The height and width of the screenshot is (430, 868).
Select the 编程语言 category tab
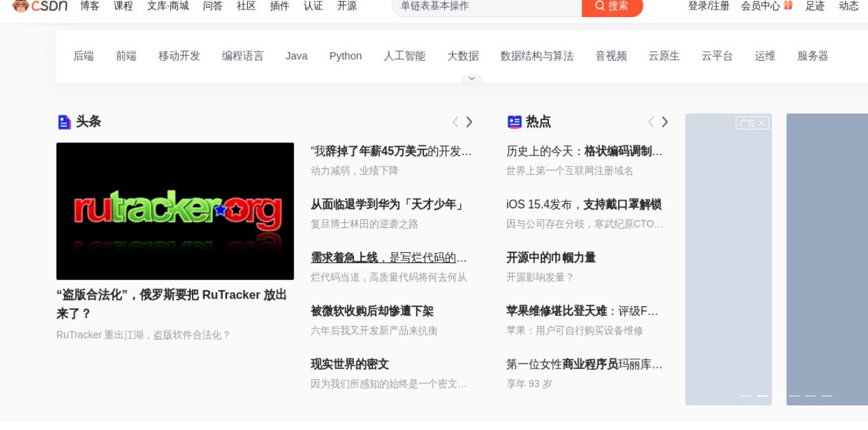tap(243, 56)
